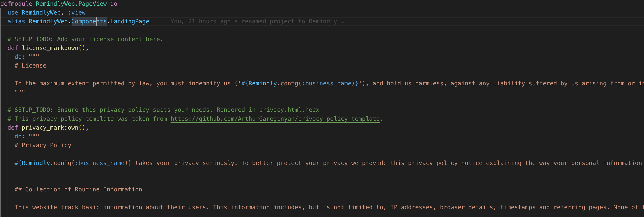Click 'Remindly.config' in privacy policy paragraph

click(46, 163)
